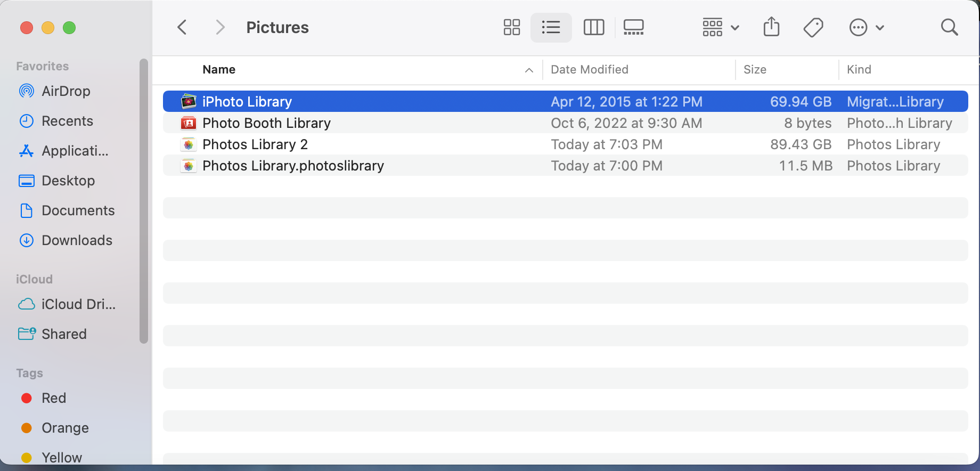The image size is (980, 471).
Task: Open the Finder search icon
Action: [949, 27]
